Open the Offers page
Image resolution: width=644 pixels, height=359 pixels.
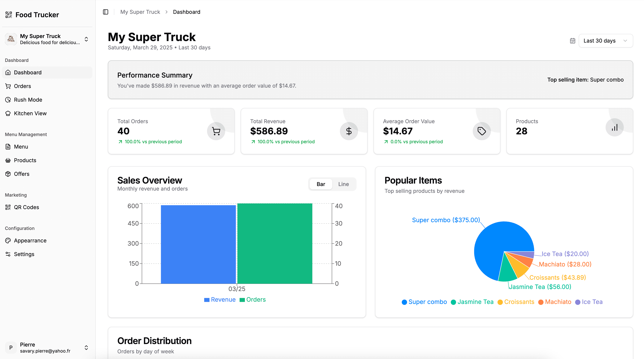[x=22, y=174]
